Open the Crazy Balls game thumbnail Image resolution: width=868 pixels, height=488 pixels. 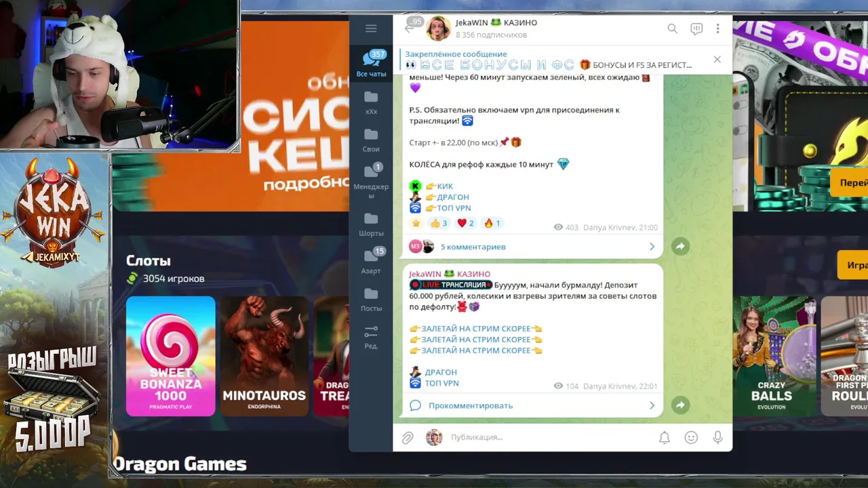[x=772, y=356]
